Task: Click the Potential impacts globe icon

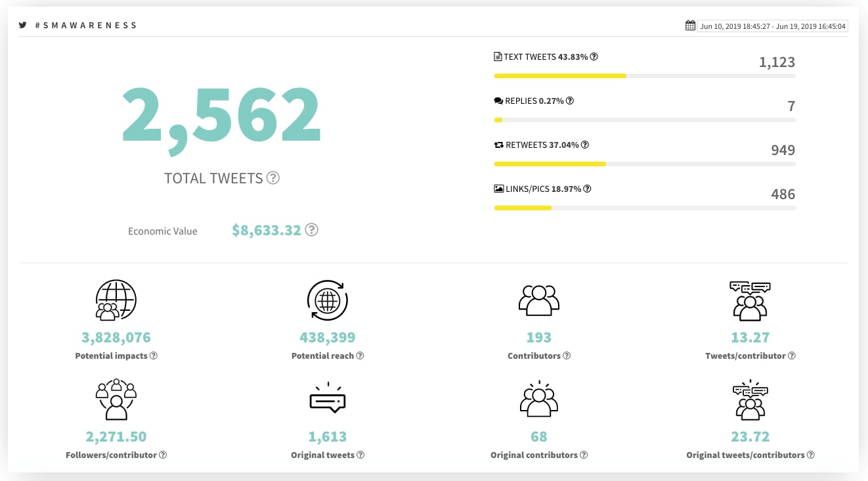Action: pos(116,300)
